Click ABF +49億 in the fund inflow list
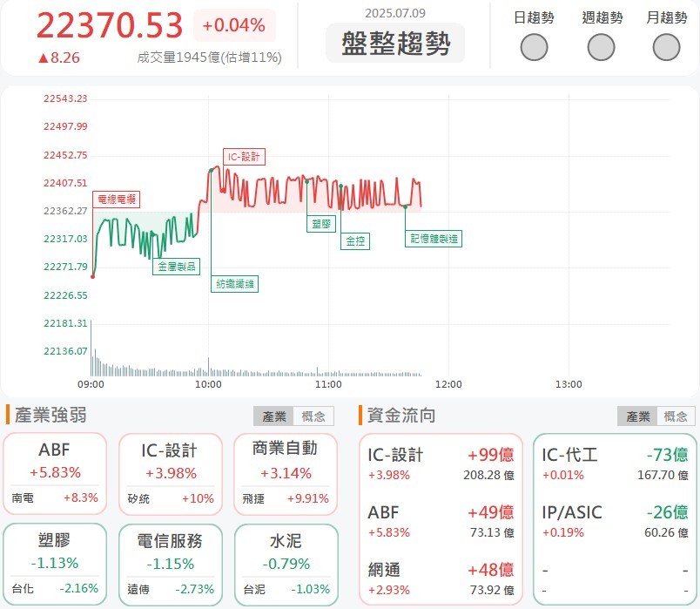 pyautogui.click(x=441, y=521)
